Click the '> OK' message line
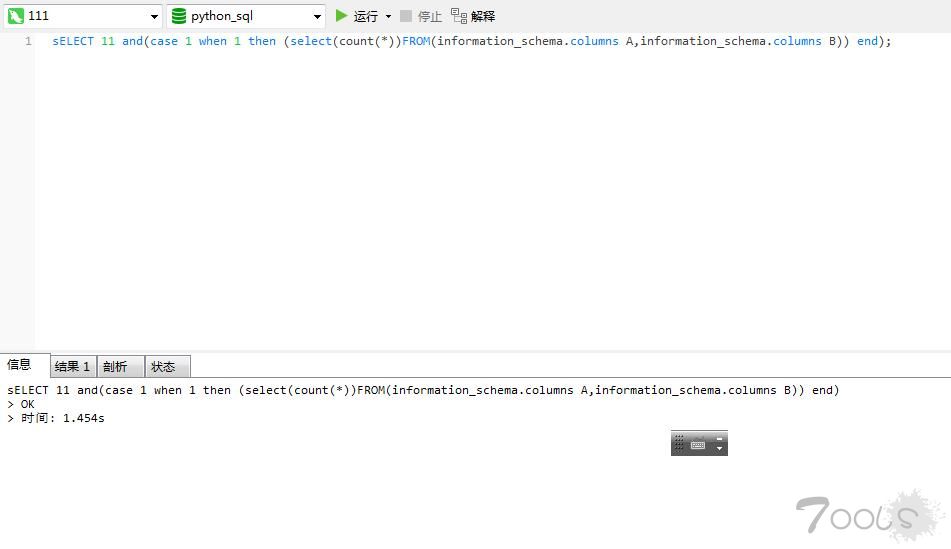 [x=21, y=404]
